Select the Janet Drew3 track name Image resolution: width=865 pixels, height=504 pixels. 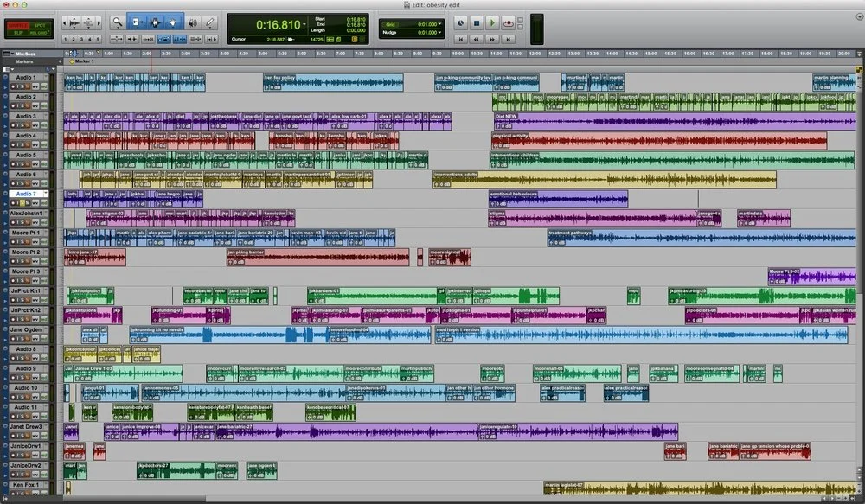(x=26, y=427)
